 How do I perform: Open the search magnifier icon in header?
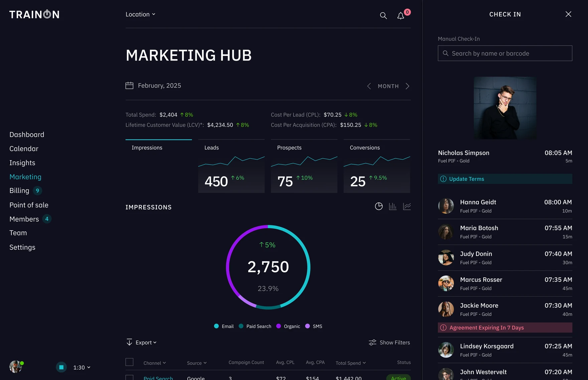(383, 15)
